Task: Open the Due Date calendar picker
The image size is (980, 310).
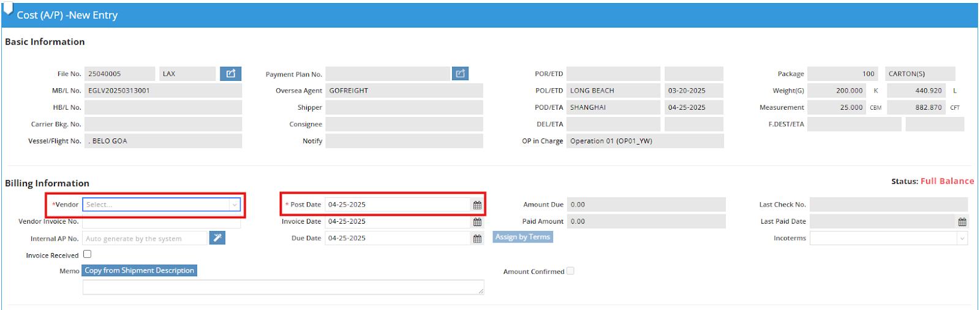Action: point(477,239)
